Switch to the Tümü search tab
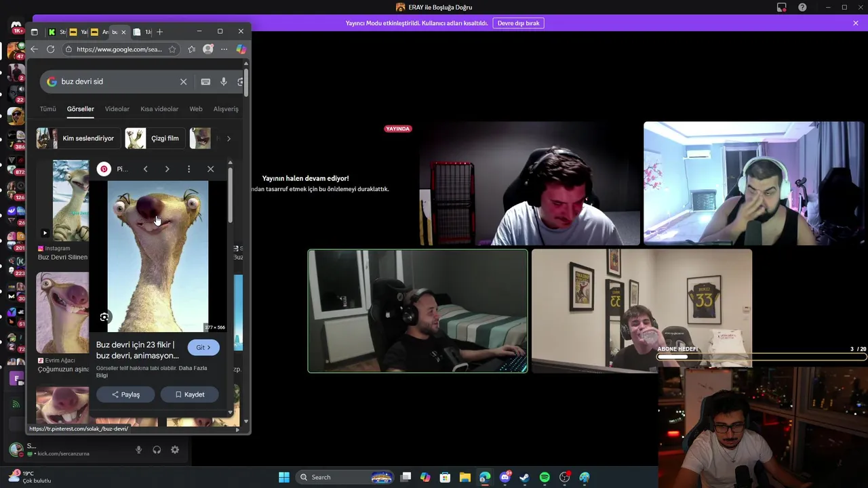 pyautogui.click(x=47, y=108)
